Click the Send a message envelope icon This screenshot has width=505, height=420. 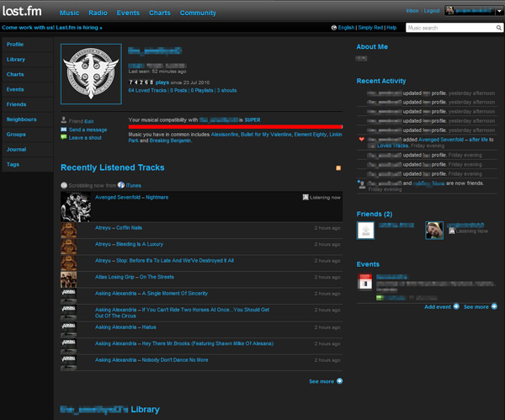click(64, 130)
